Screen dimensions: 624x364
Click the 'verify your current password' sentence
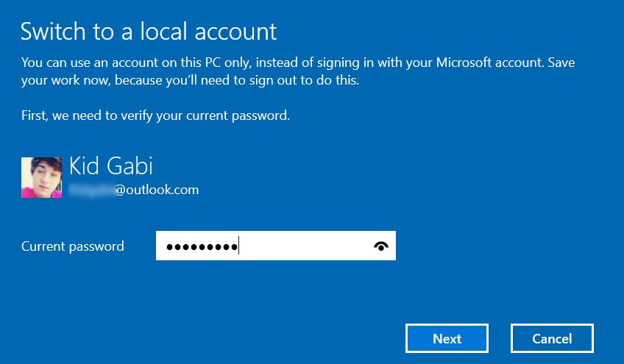[x=155, y=115]
